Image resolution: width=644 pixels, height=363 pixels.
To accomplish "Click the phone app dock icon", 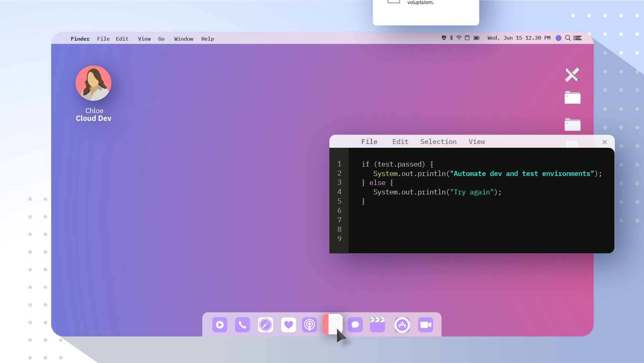I will (x=242, y=325).
